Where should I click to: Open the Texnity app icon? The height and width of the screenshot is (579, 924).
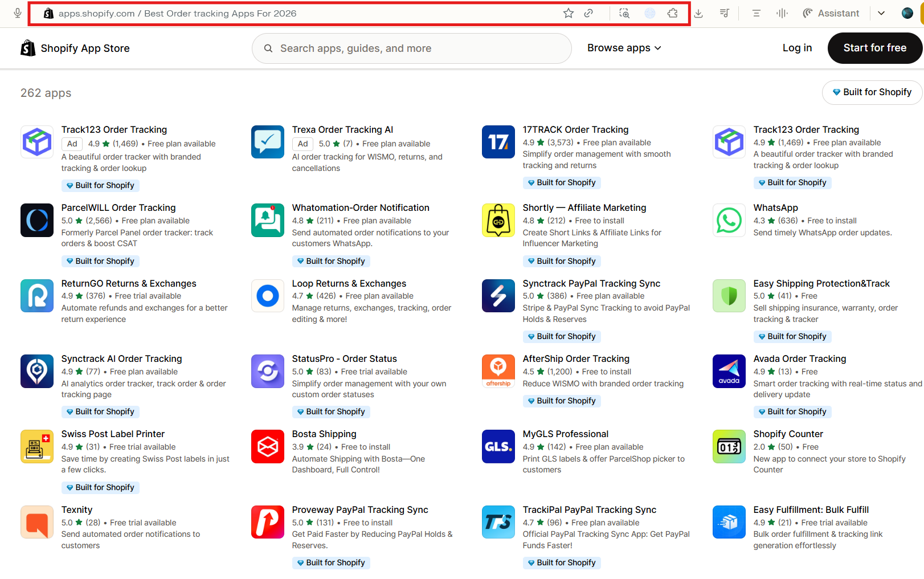coord(37,522)
